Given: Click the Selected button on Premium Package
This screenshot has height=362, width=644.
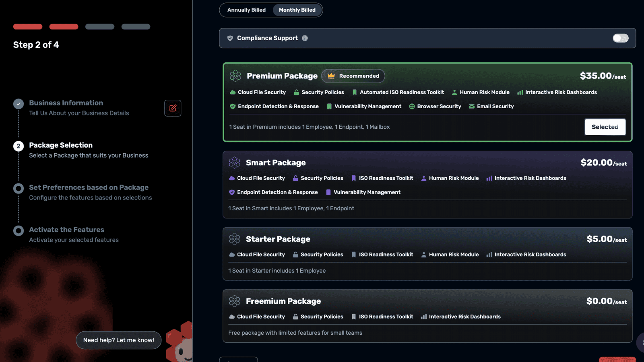Looking at the screenshot, I should tap(605, 127).
